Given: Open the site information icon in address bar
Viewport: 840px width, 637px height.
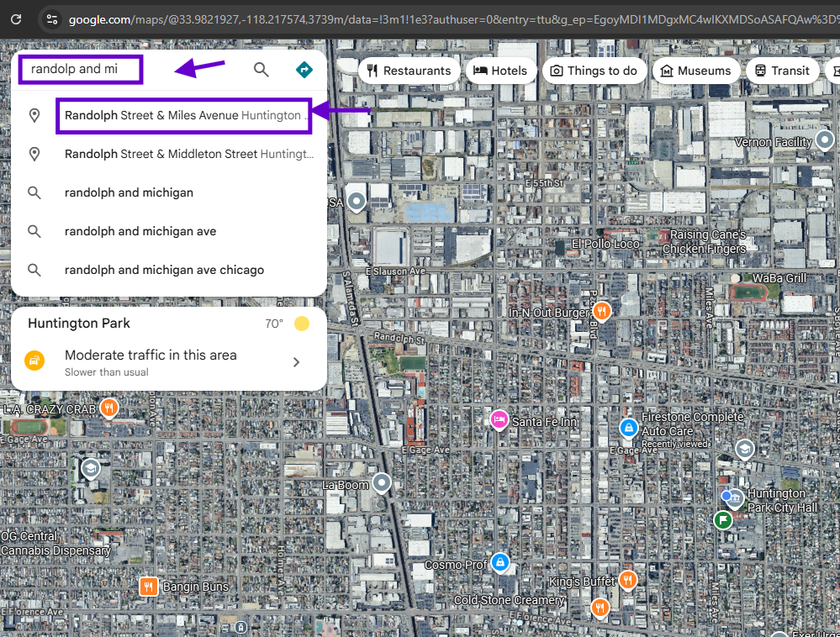Looking at the screenshot, I should coord(52,19).
